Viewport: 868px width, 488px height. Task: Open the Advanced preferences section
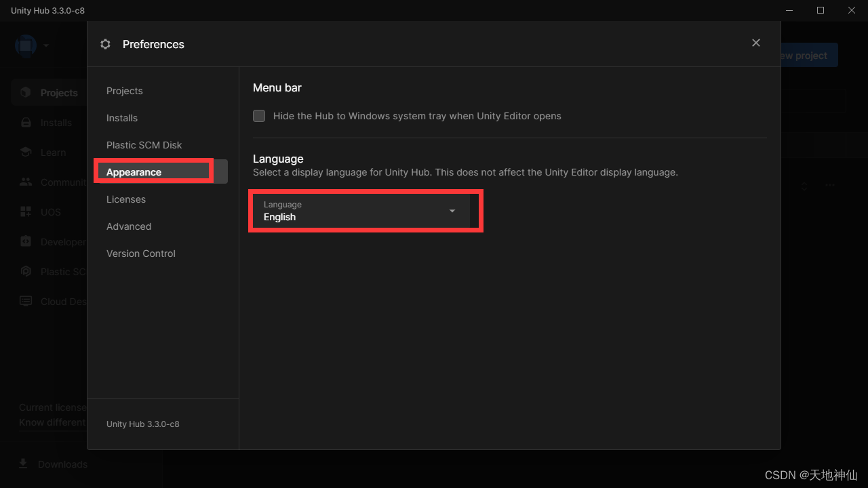click(x=129, y=226)
